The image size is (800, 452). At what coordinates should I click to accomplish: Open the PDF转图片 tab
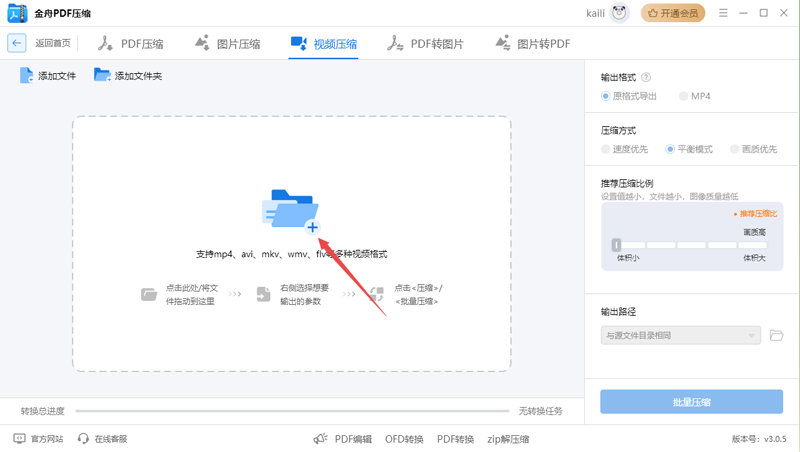424,44
